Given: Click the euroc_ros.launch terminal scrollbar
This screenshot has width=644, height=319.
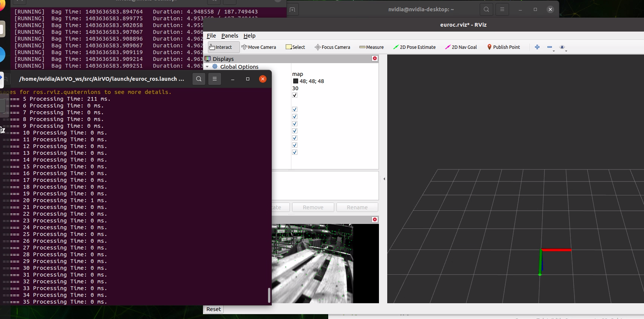Looking at the screenshot, I should [269, 295].
